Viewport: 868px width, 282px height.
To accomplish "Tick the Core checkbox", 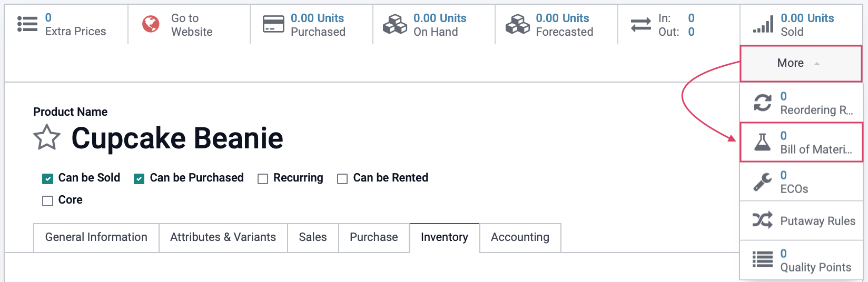I will pos(48,201).
